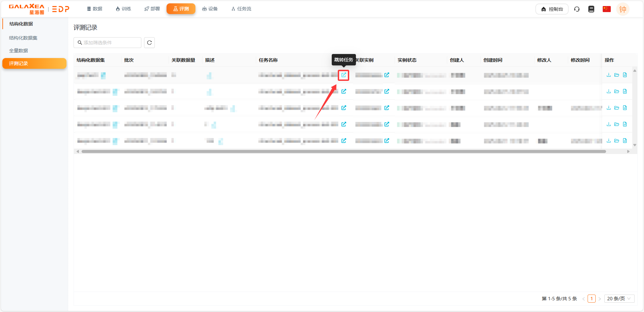Switch to the 设备 top menu
This screenshot has width=644, height=312.
click(x=210, y=9)
